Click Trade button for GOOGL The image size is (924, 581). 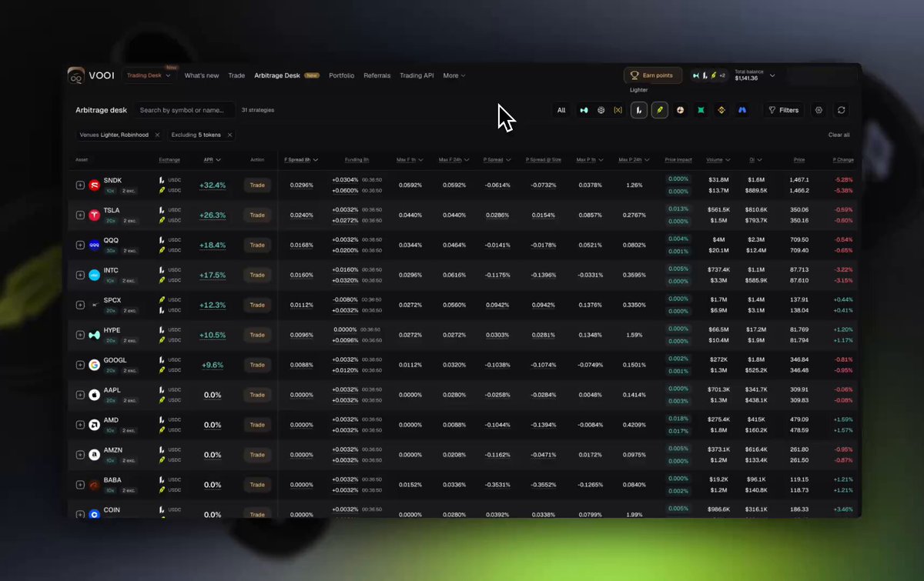point(257,365)
